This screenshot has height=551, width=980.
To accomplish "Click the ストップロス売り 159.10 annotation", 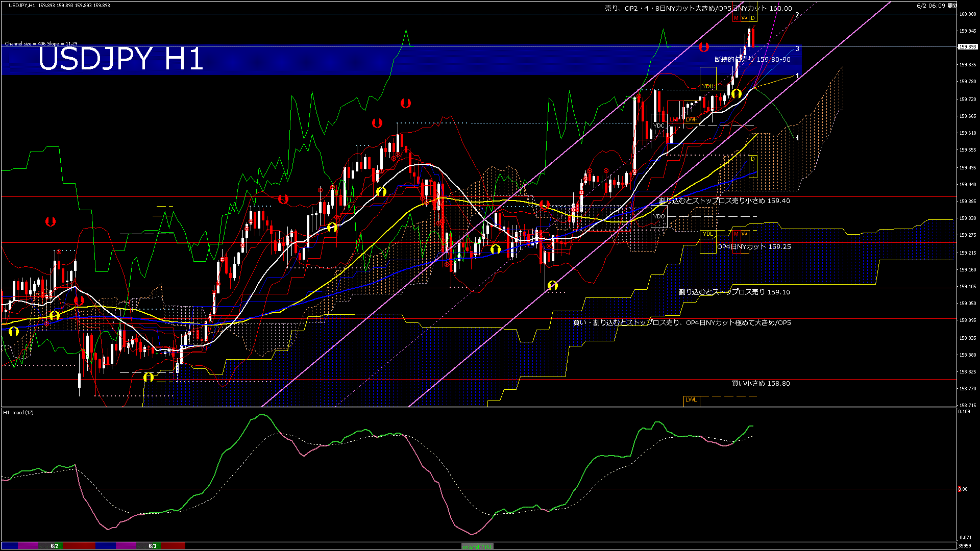I will coord(734,292).
